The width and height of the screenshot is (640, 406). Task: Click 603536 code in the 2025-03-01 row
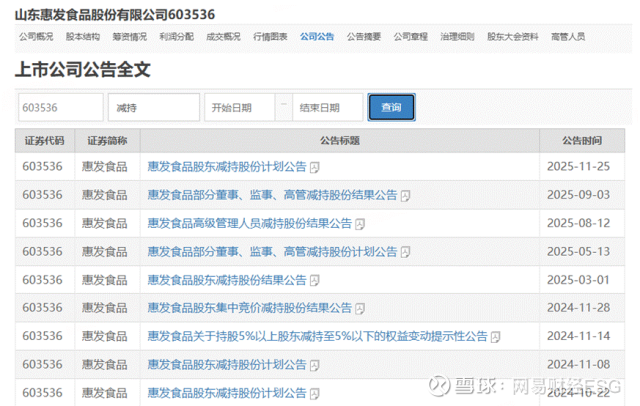tap(42, 280)
